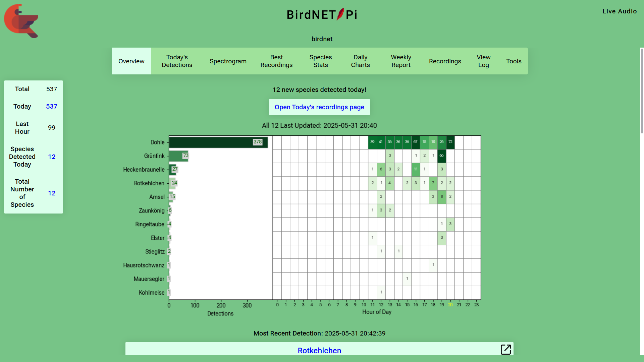Show the Weekly Report tab
The height and width of the screenshot is (362, 644).
[x=401, y=61]
